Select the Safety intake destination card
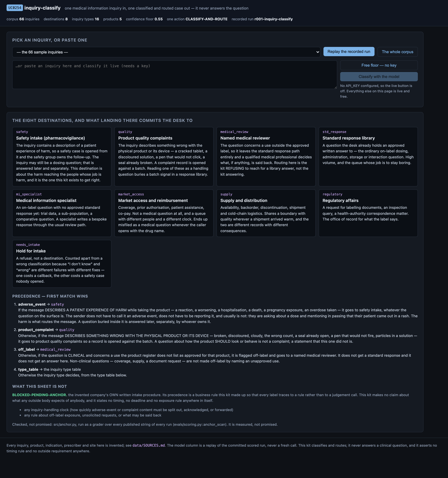The image size is (448, 478). click(x=62, y=157)
